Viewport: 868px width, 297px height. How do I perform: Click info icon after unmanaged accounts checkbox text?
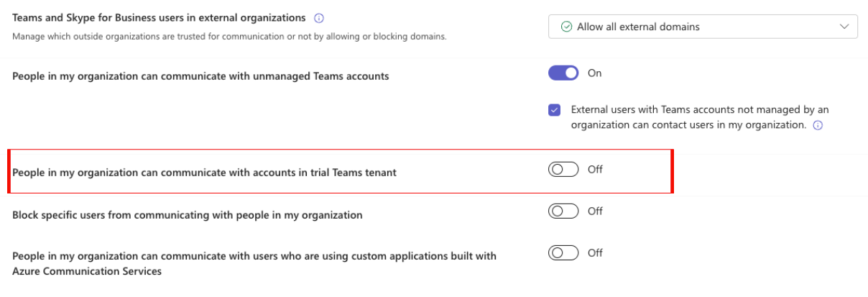(x=817, y=125)
